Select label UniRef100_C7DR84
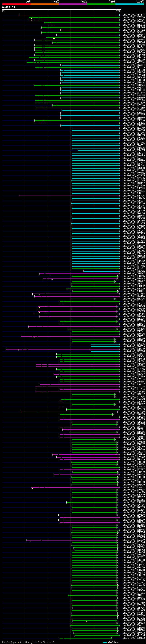 [133, 314]
